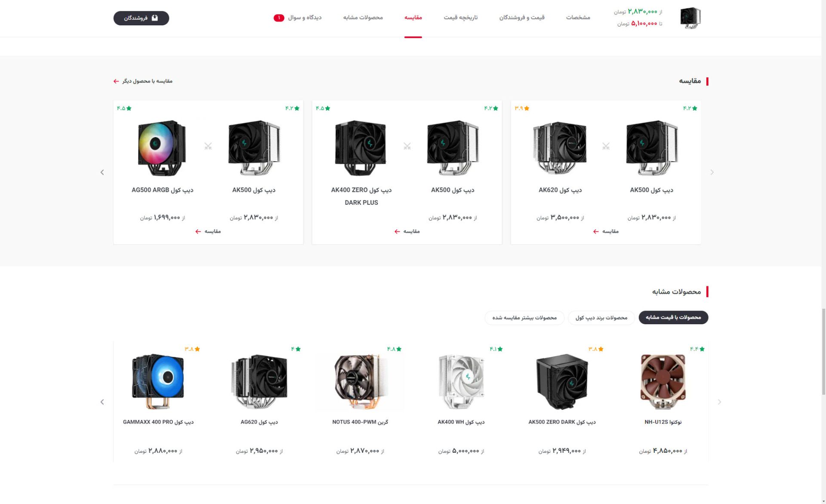Viewport: 826px width, 504px height.
Task: Select the محصولات با قیمت مشابه filter
Action: (x=673, y=317)
